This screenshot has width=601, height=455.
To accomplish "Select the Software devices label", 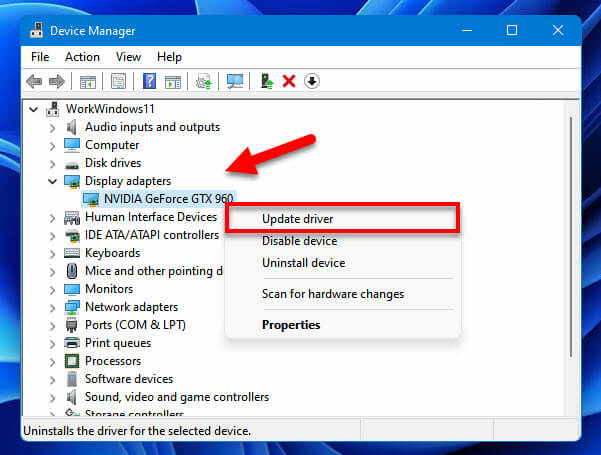I will pyautogui.click(x=129, y=379).
